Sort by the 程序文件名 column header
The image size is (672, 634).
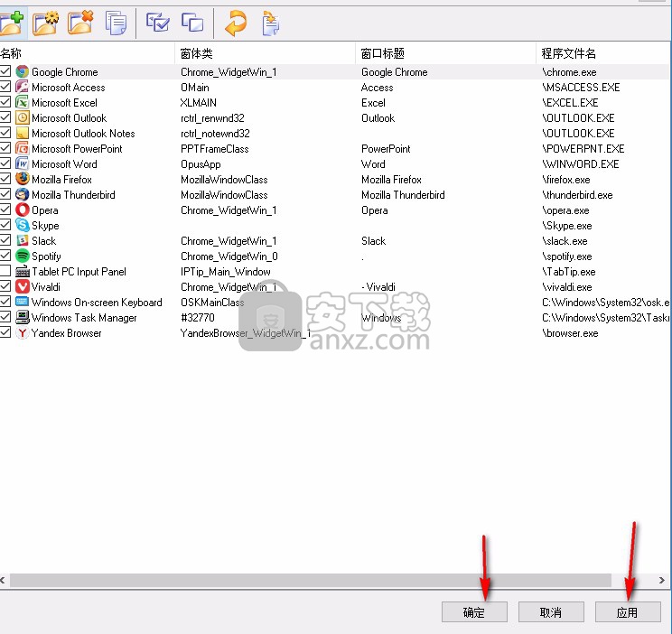pyautogui.click(x=603, y=53)
